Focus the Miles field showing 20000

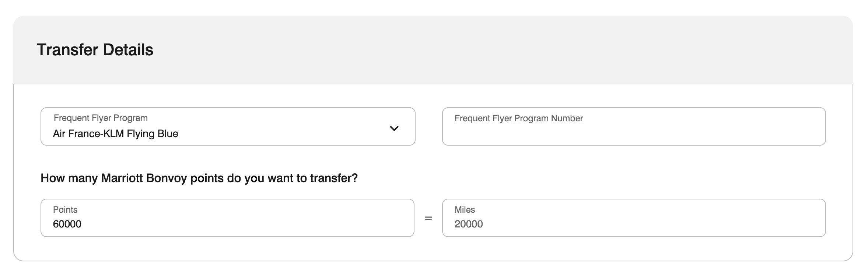[x=634, y=217]
